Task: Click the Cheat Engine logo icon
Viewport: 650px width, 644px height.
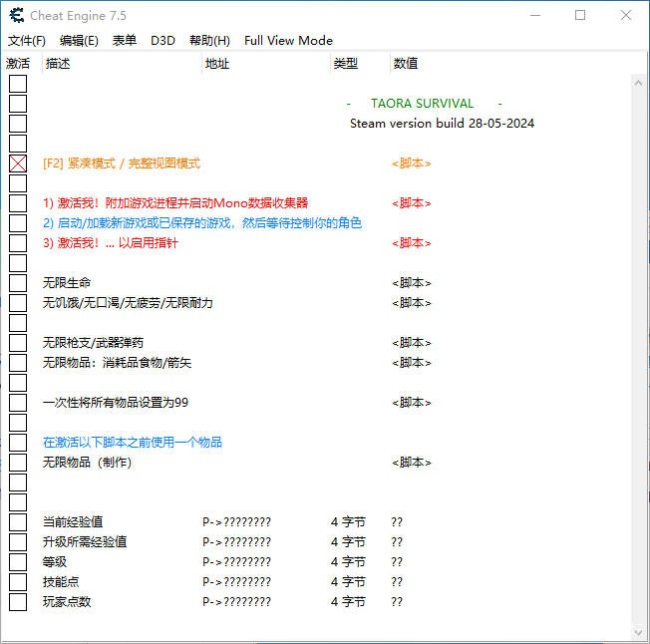Action: click(x=17, y=15)
